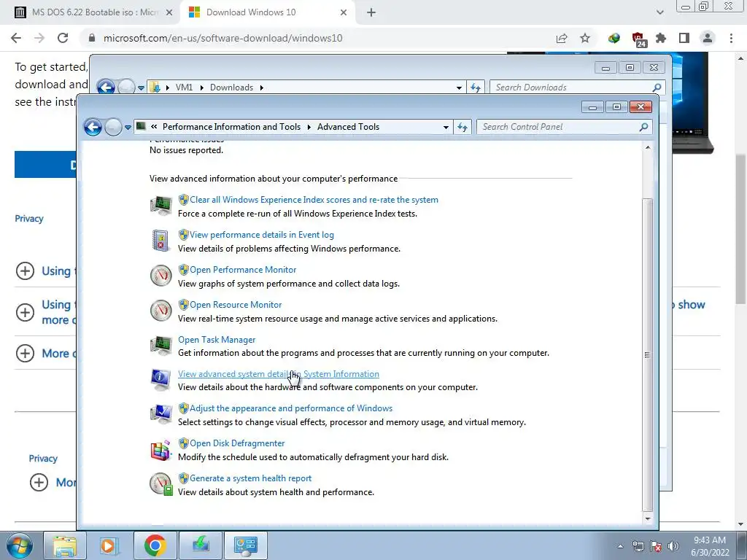
Task: Click the re-rate system monitor icon
Action: coord(161,205)
